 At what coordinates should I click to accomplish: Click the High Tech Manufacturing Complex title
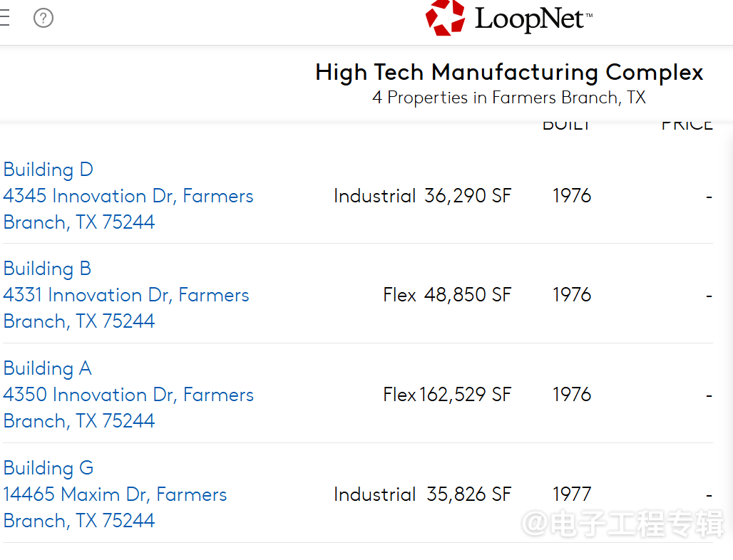coord(509,72)
